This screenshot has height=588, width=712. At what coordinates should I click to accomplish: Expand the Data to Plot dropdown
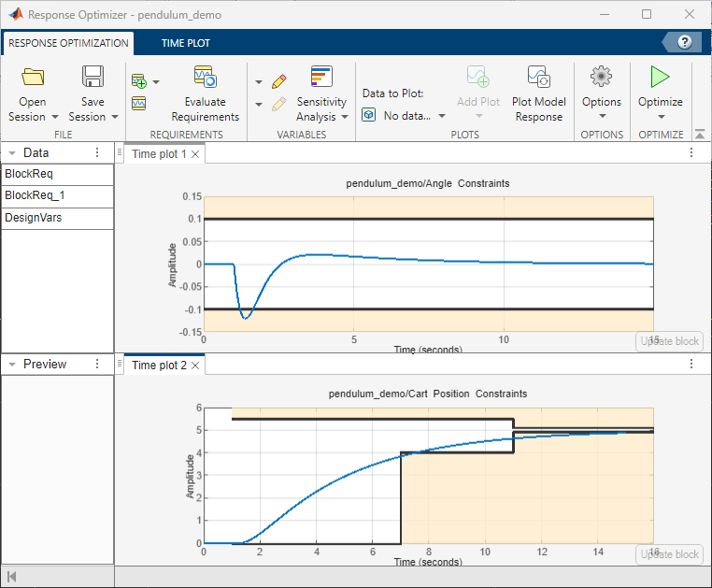[x=441, y=117]
